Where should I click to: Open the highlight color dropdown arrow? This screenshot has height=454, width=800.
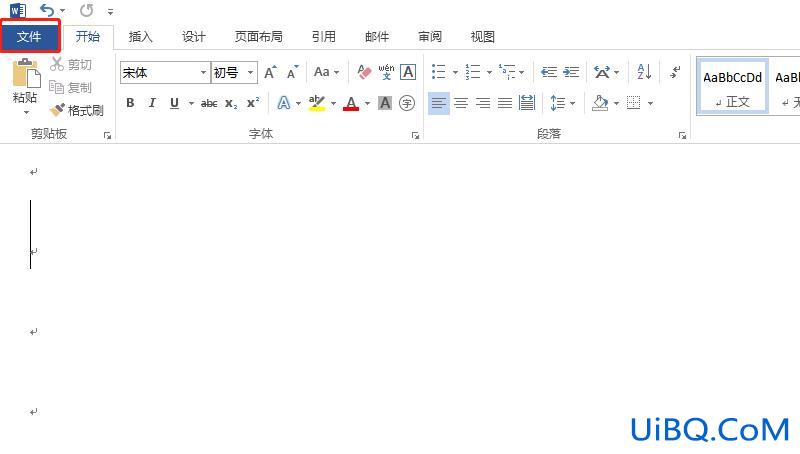pyautogui.click(x=333, y=104)
